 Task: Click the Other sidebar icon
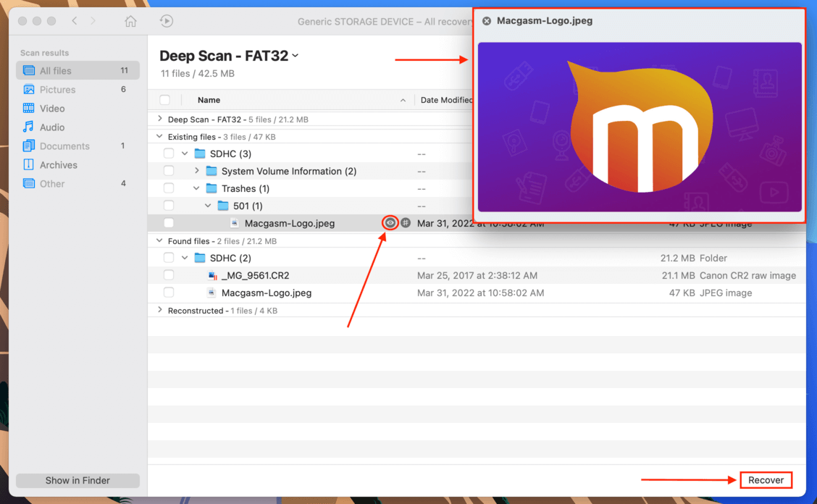pos(29,183)
